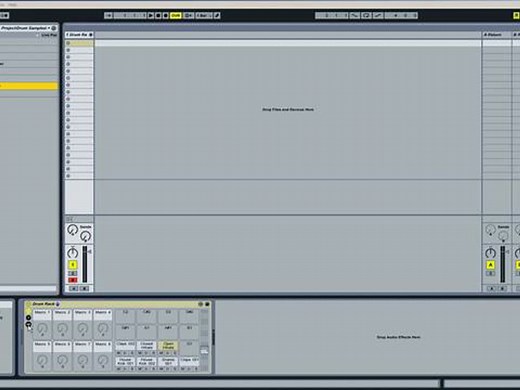Image resolution: width=520 pixels, height=390 pixels.
Task: Arm global recording with the Record button
Action: click(165, 15)
